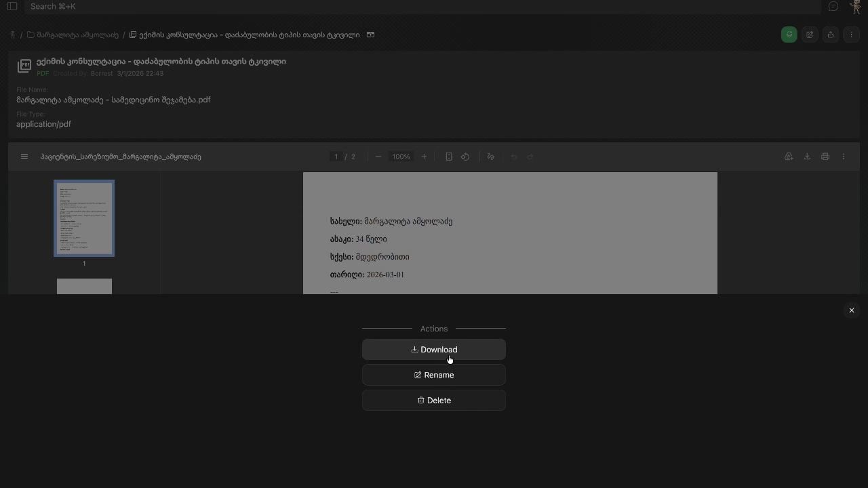Screen dimensions: 868x488
Task: Open PDF viewer more options menu
Action: point(844,157)
